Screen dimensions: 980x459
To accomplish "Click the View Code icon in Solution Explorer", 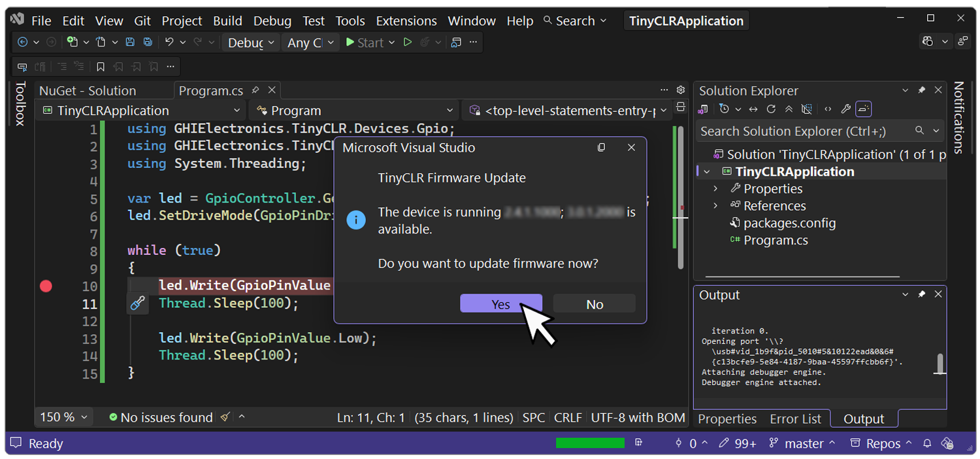I will (x=828, y=109).
